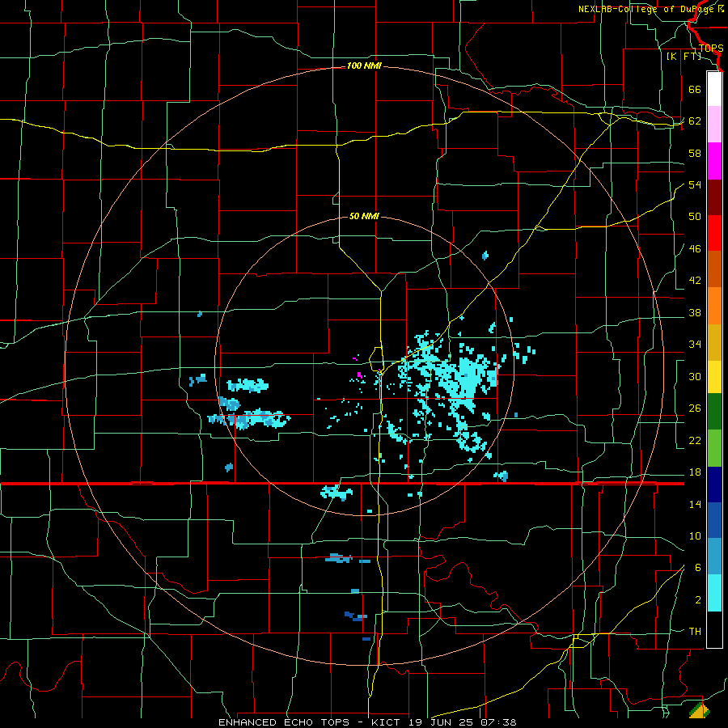Click the "TOPS" legend heading
This screenshot has height=728, width=728.
(711, 48)
